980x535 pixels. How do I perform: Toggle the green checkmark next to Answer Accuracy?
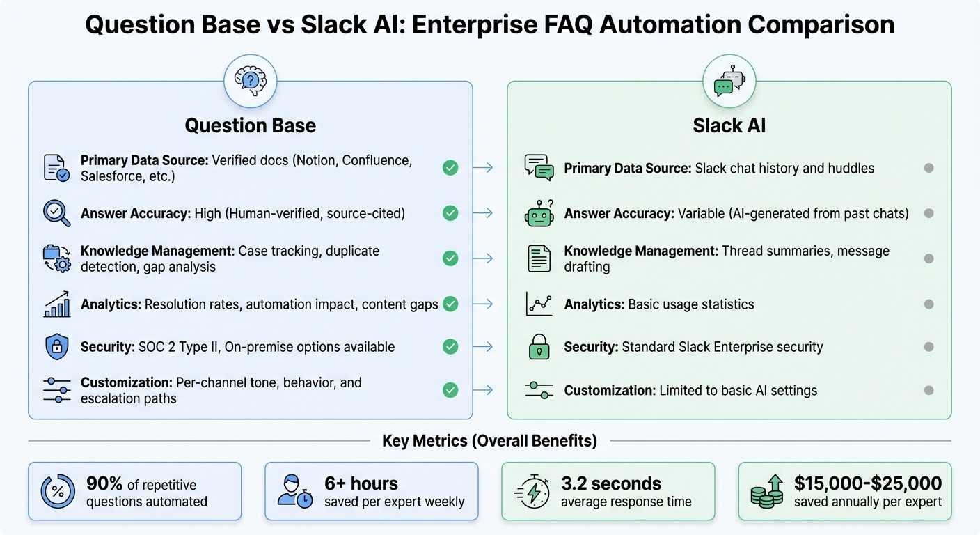[x=450, y=213]
